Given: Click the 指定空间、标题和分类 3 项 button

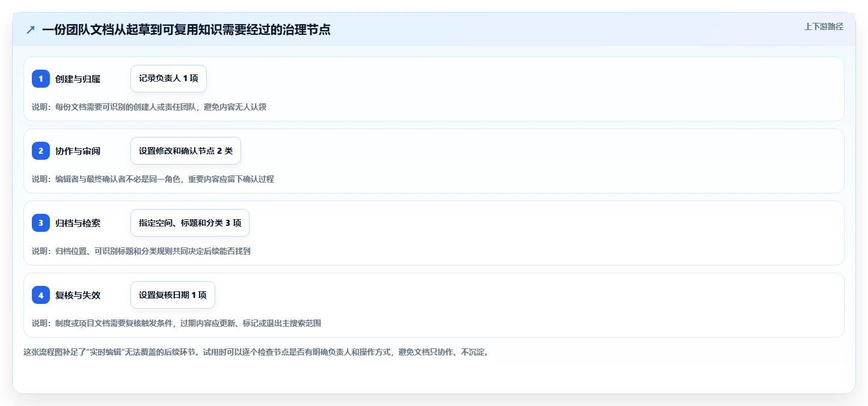Looking at the screenshot, I should 190,223.
